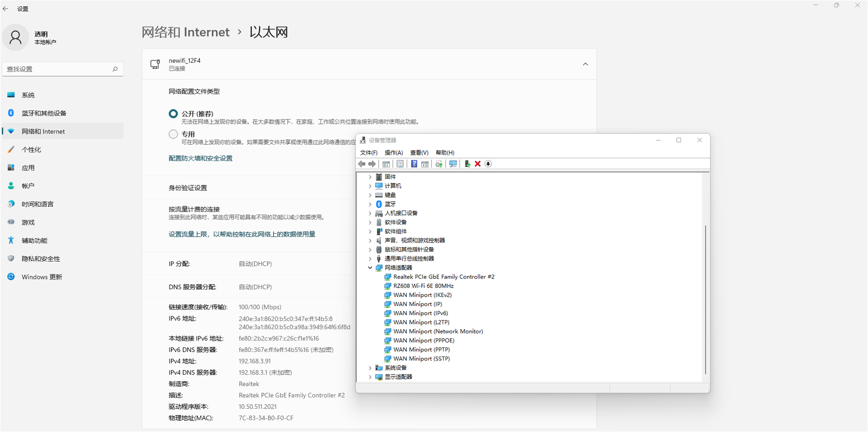Click Scan for hardware changes icon
868x432 pixels.
pos(453,164)
